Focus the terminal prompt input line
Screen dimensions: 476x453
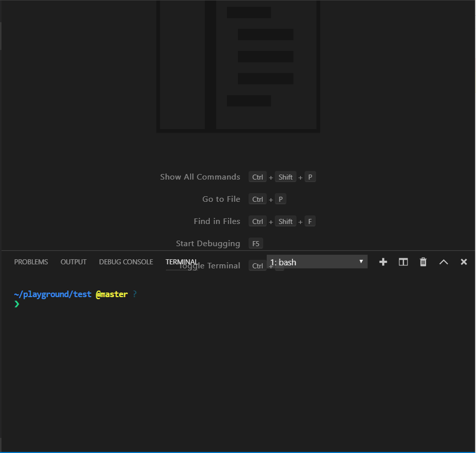coord(238,304)
